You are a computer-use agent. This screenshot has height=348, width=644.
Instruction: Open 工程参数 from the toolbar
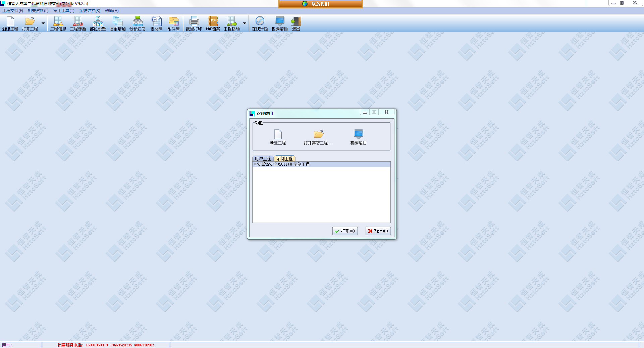pyautogui.click(x=78, y=24)
